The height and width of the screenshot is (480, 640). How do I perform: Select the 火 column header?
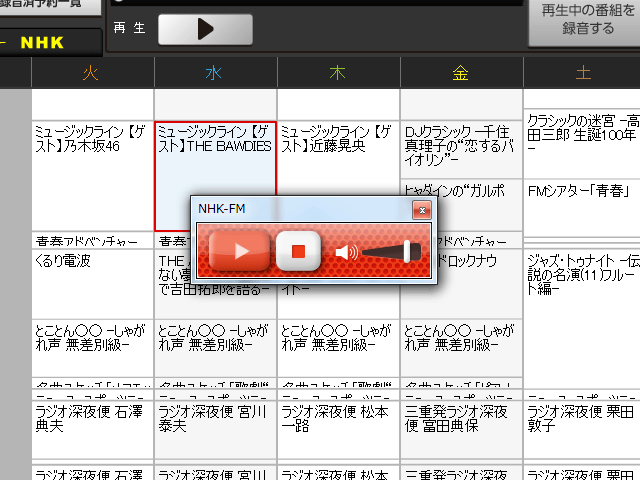[x=93, y=73]
